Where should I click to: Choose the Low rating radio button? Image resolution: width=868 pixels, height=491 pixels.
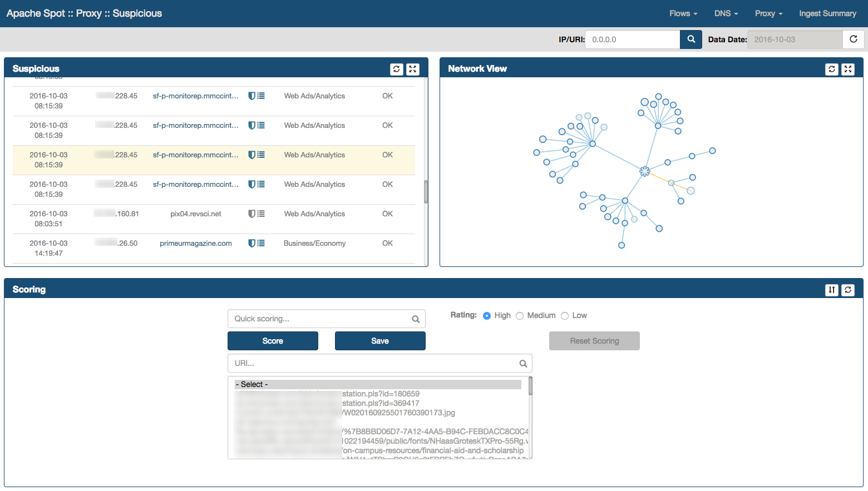(x=565, y=316)
